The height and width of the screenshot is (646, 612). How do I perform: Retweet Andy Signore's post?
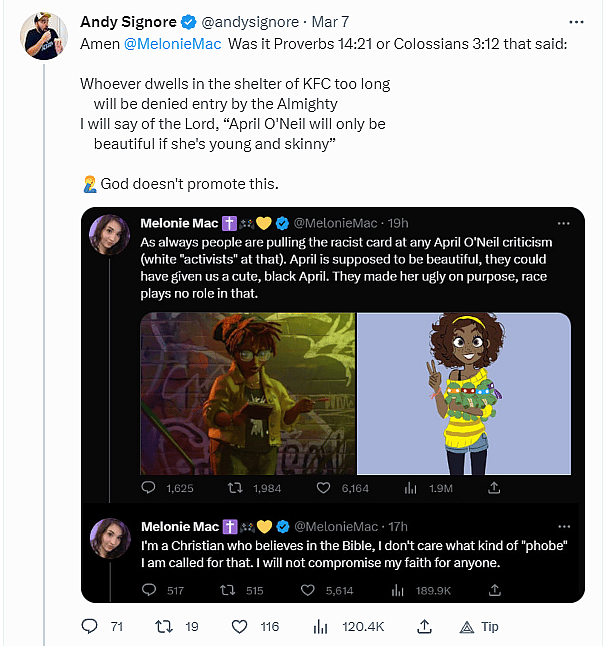tap(164, 627)
